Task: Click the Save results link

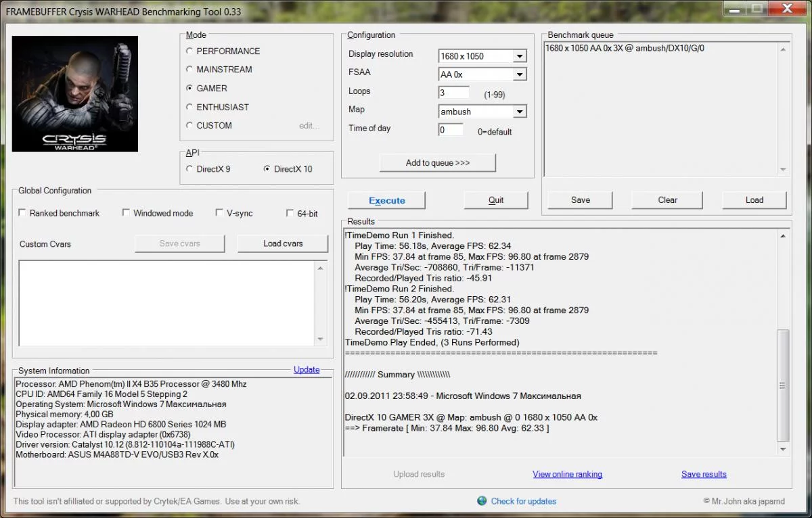Action: (704, 474)
